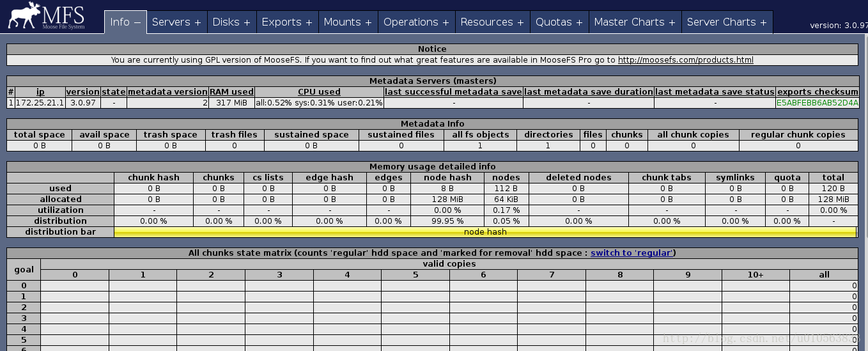The height and width of the screenshot is (351, 868).
Task: Select the 120 B total used value
Action: (x=833, y=189)
